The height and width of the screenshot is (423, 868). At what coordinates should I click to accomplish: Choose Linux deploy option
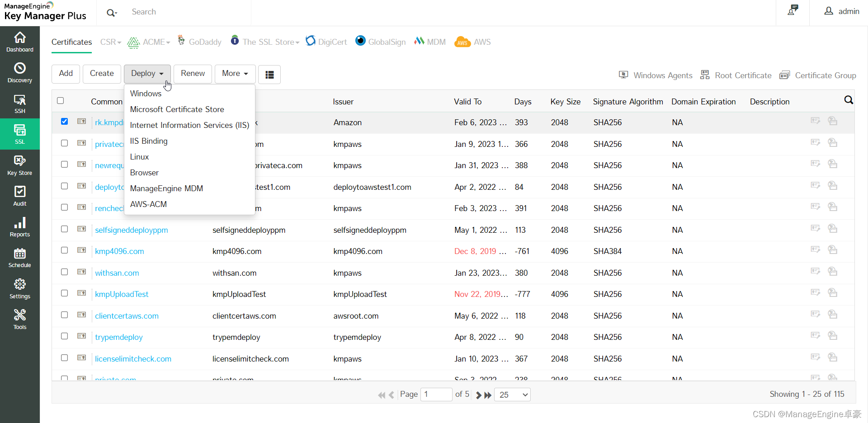[139, 157]
